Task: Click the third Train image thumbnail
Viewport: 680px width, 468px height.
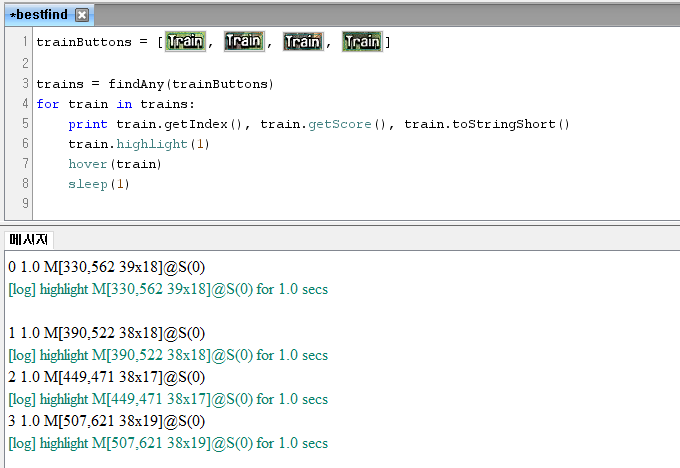Action: [x=303, y=42]
